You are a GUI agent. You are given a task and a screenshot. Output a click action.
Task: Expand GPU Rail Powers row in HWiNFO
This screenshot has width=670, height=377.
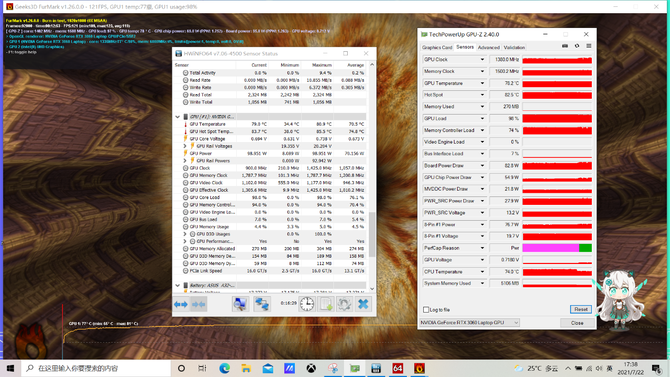pos(185,161)
